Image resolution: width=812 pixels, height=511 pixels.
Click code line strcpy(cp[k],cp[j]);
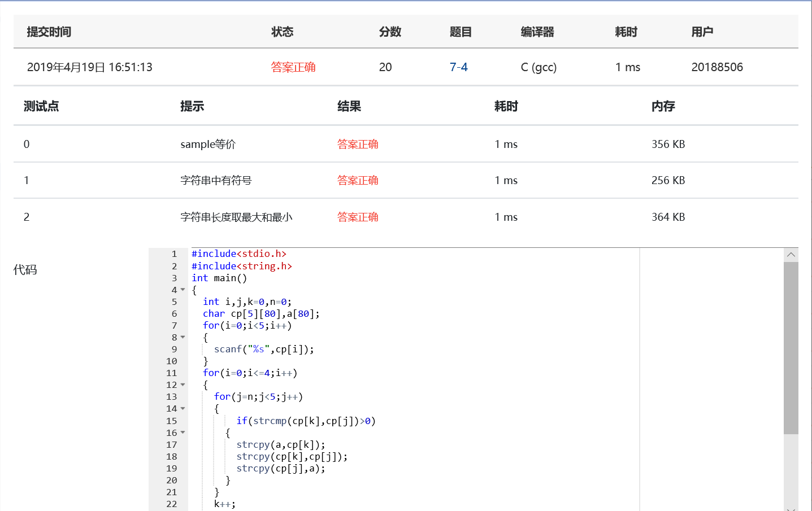(x=292, y=456)
